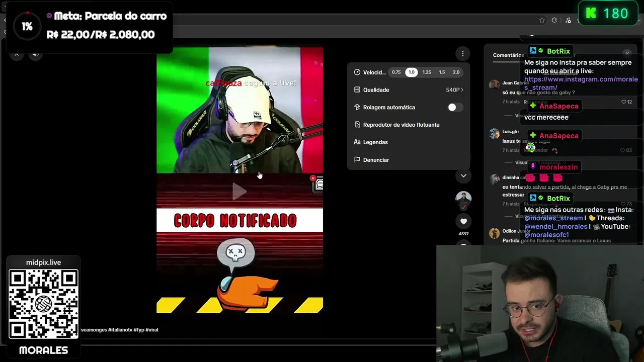Open Odilon Junior's comment avatar
This screenshot has width=644, height=362.
click(494, 233)
